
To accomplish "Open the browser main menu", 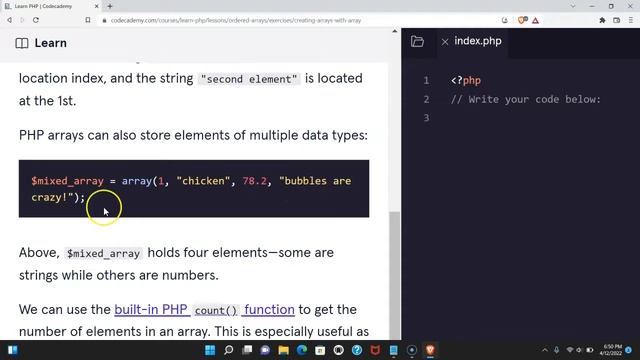I will (631, 20).
